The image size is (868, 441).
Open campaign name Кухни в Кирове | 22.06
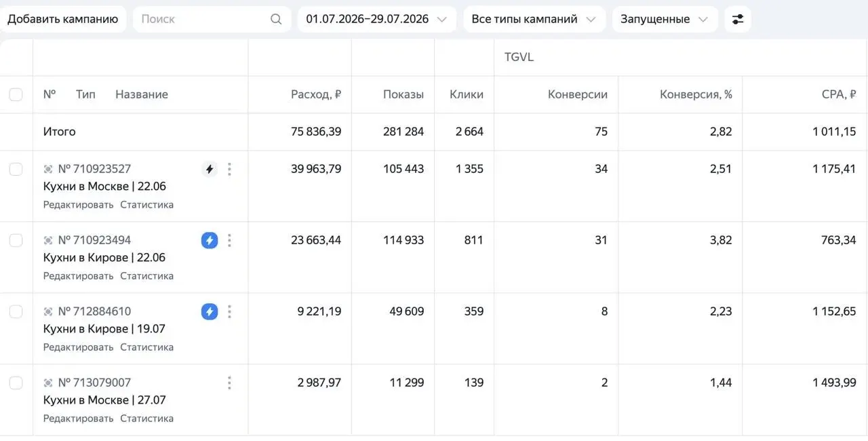click(104, 258)
